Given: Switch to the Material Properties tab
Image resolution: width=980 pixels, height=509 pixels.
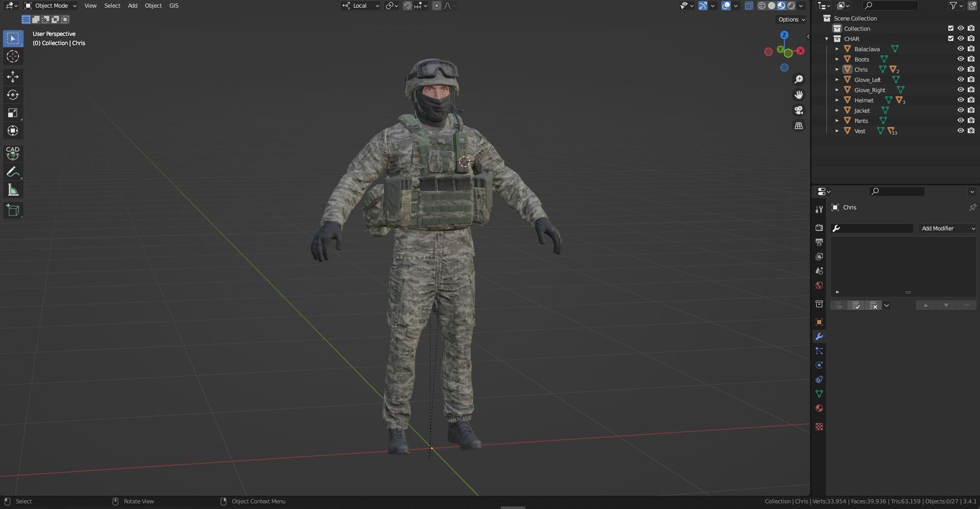Looking at the screenshot, I should (x=819, y=408).
